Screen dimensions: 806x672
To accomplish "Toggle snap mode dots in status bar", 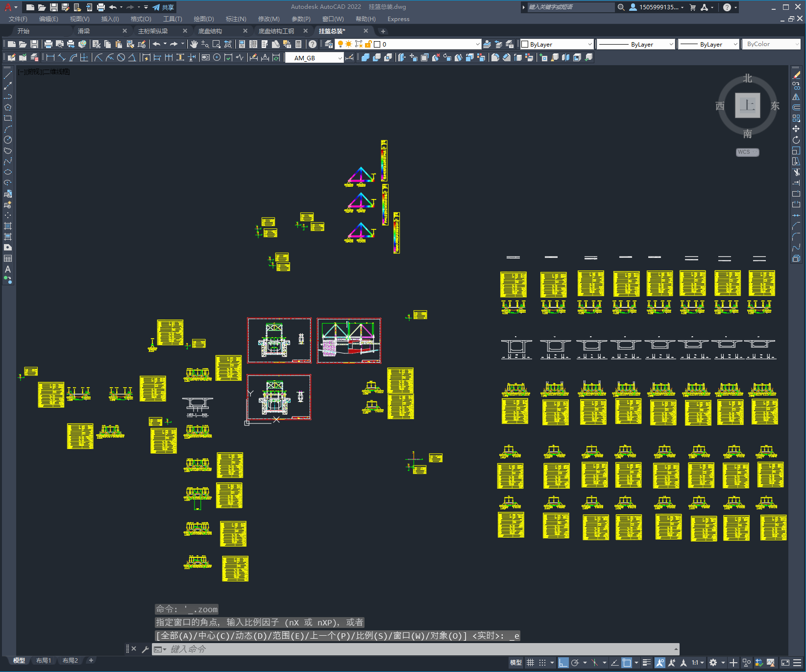I will click(542, 663).
